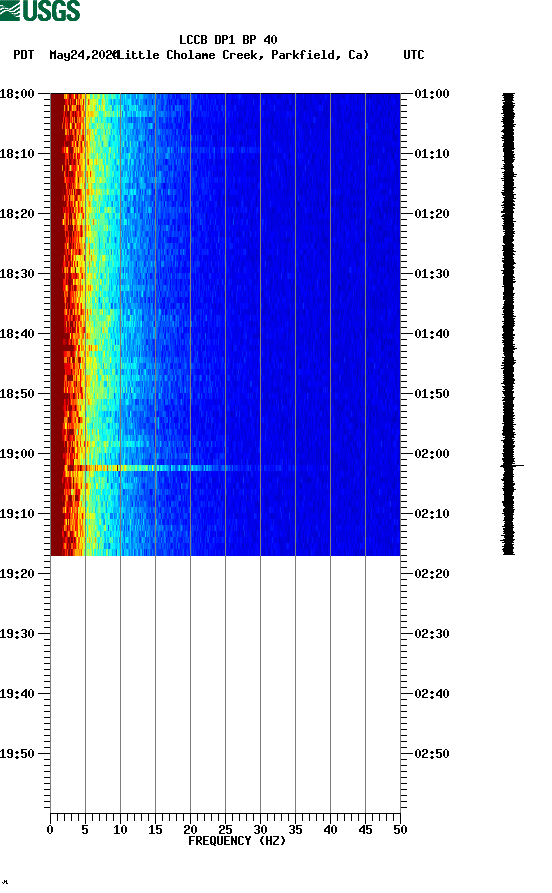Click the 01:30 UTC time label

point(432,273)
